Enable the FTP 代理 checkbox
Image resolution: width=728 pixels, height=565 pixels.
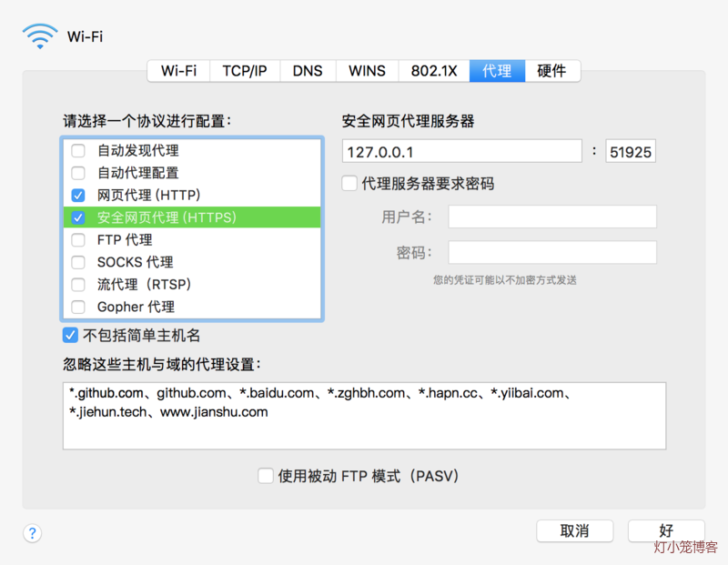[78, 240]
